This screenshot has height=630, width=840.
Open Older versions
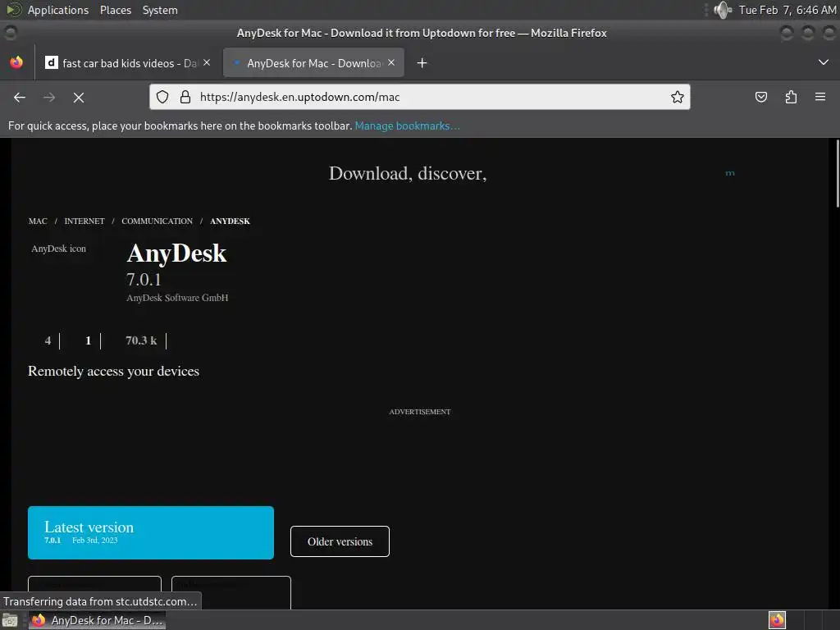(340, 541)
